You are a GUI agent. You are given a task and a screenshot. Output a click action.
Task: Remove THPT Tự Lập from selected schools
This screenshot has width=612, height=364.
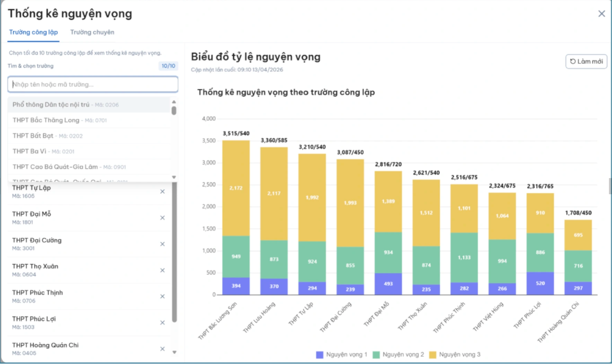point(162,192)
